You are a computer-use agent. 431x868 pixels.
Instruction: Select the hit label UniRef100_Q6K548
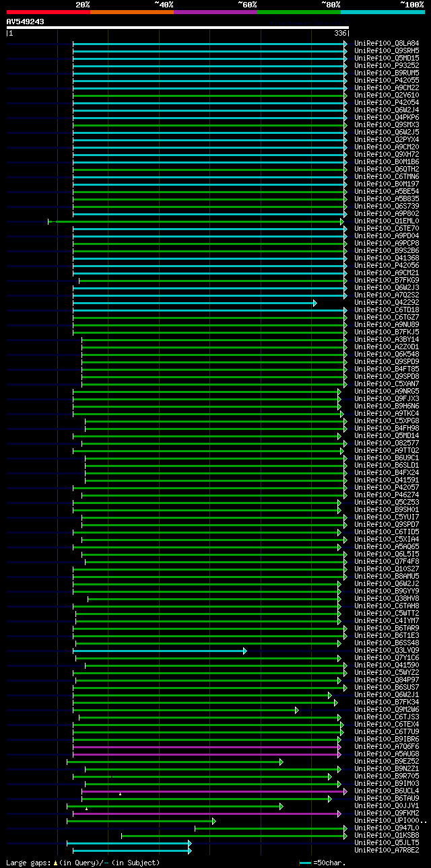(387, 355)
